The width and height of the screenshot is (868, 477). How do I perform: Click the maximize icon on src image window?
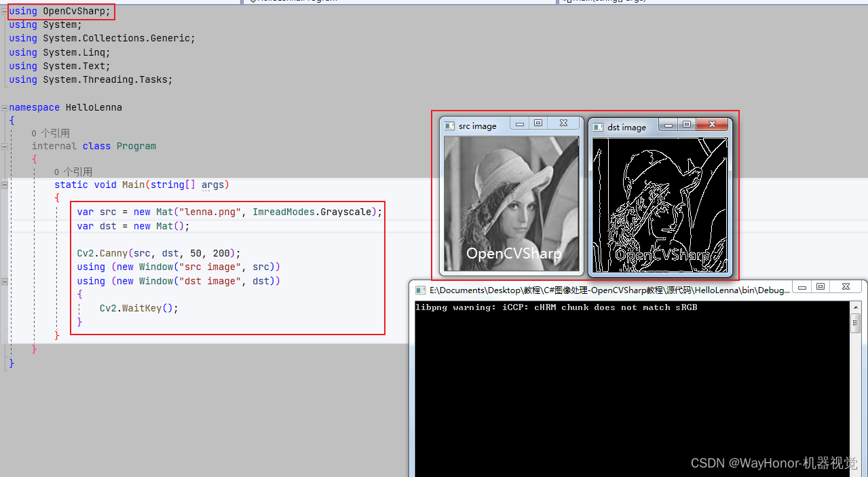click(537, 122)
